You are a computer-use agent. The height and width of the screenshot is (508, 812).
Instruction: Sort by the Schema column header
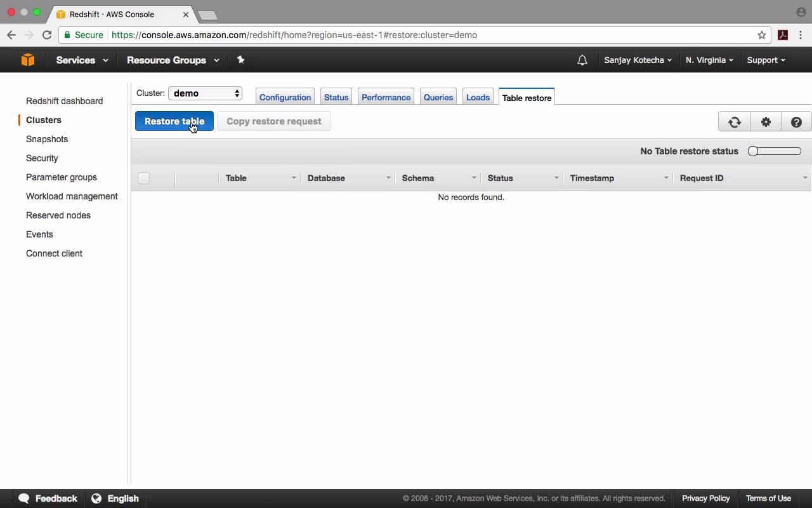(x=418, y=178)
